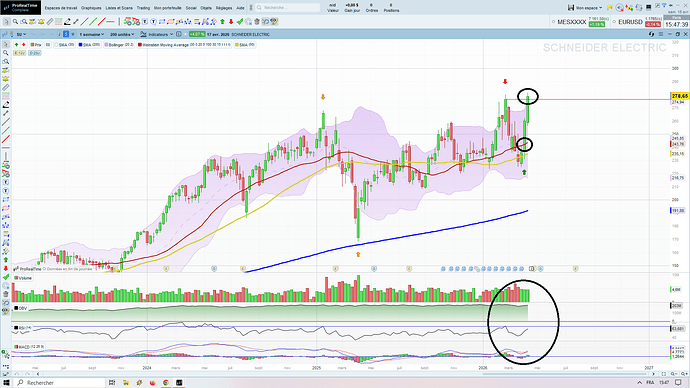Expand the 200 unités dropdown
This screenshot has height=388, width=690.
[122, 34]
